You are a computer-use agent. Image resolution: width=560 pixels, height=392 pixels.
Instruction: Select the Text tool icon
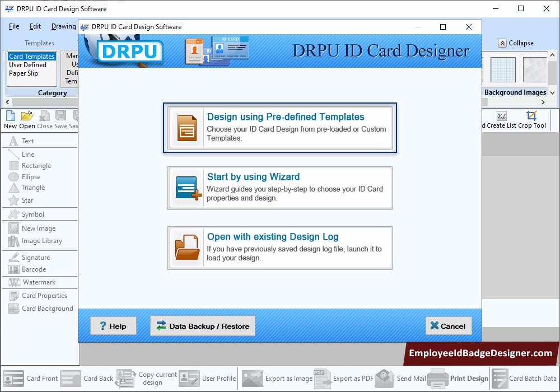click(x=13, y=141)
